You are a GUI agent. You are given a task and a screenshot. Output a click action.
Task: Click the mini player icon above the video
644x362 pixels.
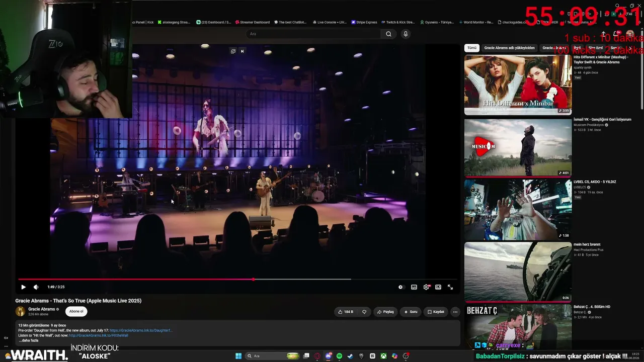[x=233, y=51]
